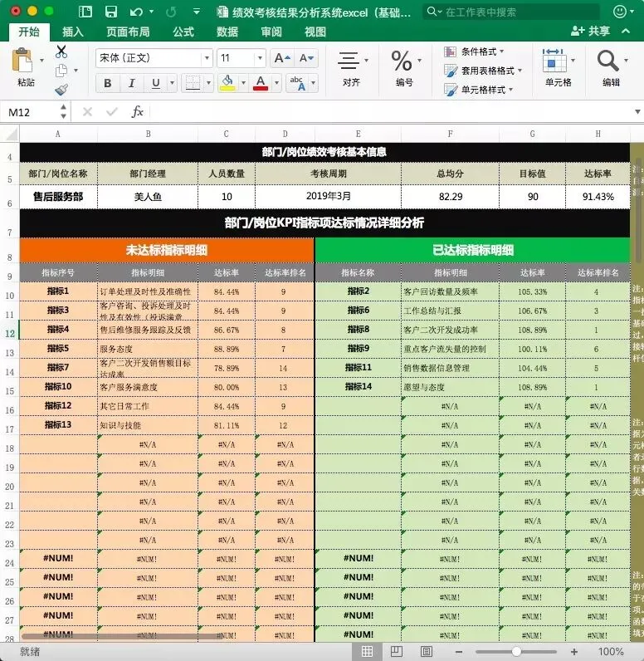The height and width of the screenshot is (661, 644).
Task: Open the View (视图) tab
Action: (315, 32)
